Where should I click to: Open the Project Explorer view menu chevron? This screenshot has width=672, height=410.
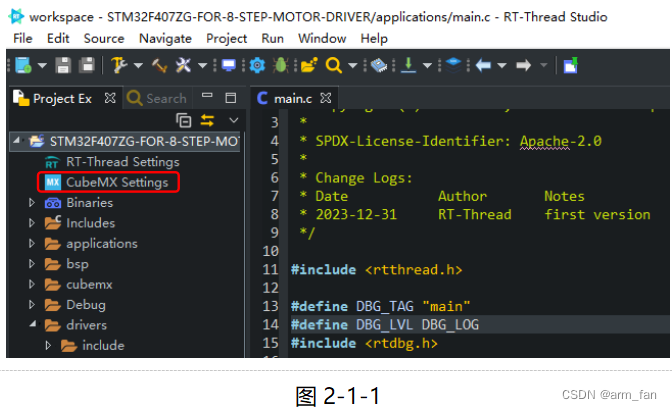click(234, 120)
